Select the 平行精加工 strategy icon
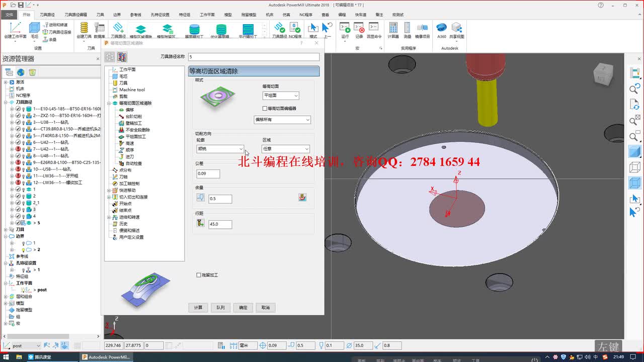 tap(248, 31)
